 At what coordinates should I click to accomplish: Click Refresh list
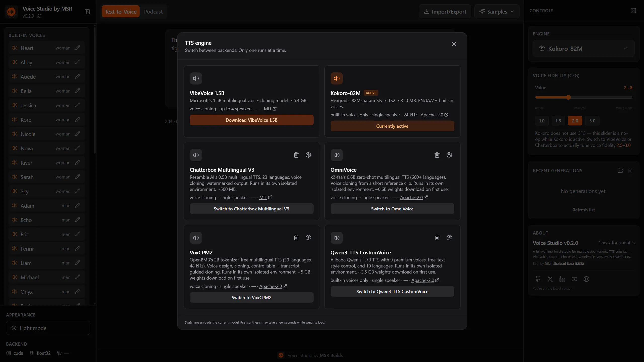coord(584,210)
